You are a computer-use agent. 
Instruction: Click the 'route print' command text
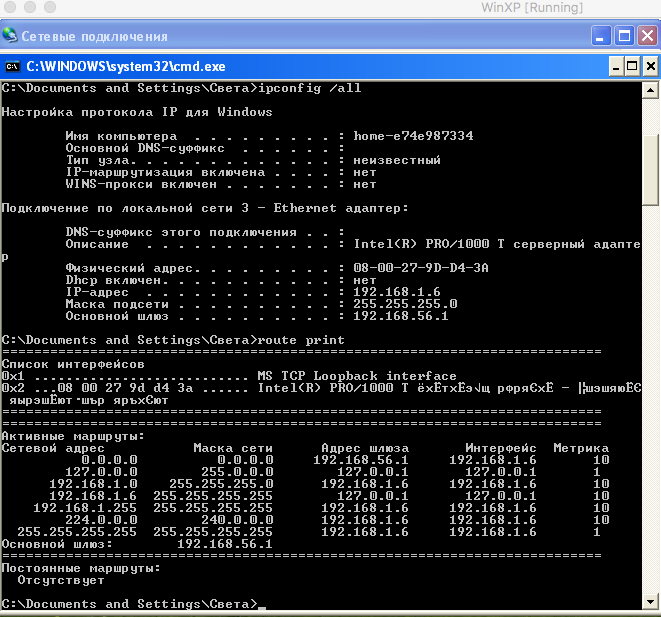(x=301, y=340)
